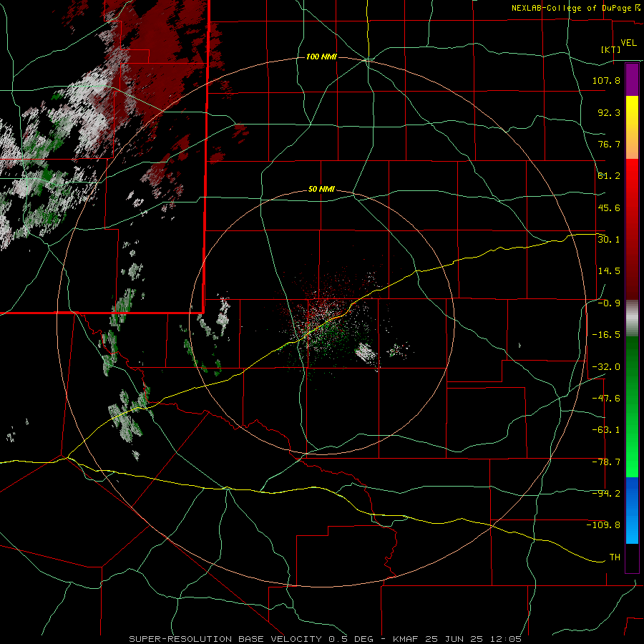Click the -47.6 value on velocity scale
The width and height of the screenshot is (644, 644).
pos(606,399)
